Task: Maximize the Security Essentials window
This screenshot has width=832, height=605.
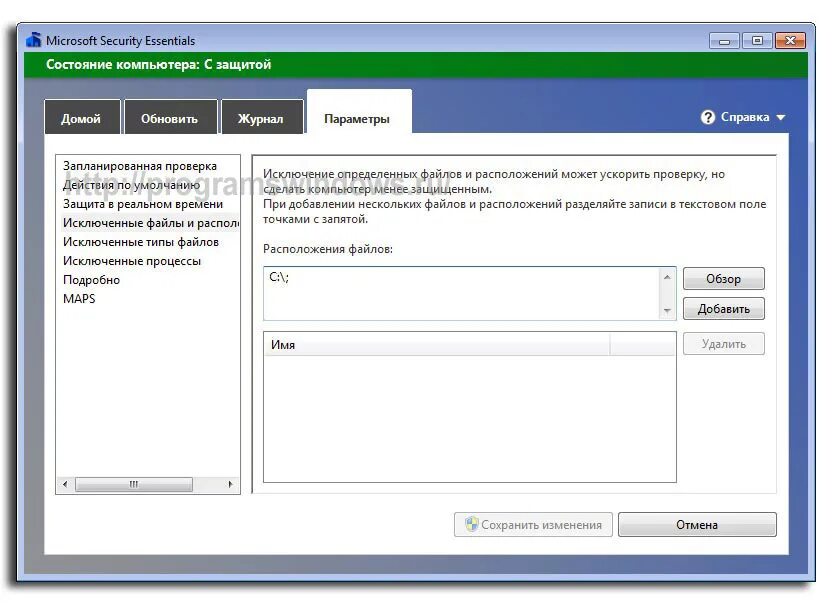Action: pos(757,41)
